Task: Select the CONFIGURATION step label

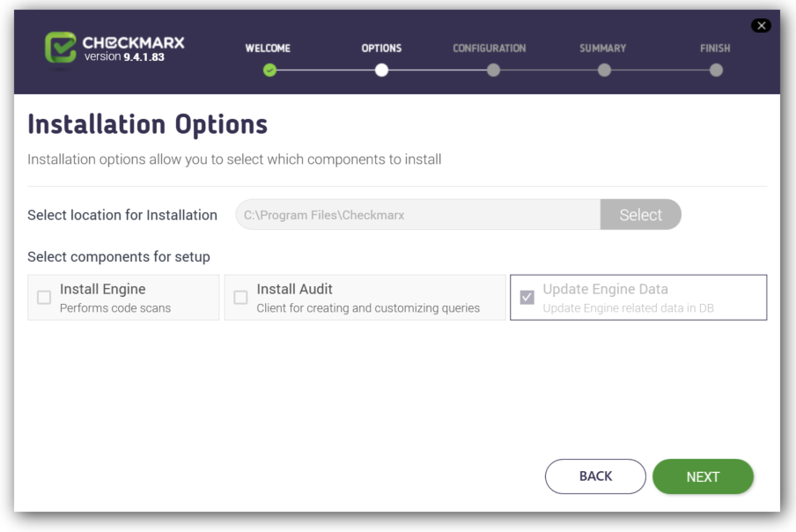Action: pos(490,48)
